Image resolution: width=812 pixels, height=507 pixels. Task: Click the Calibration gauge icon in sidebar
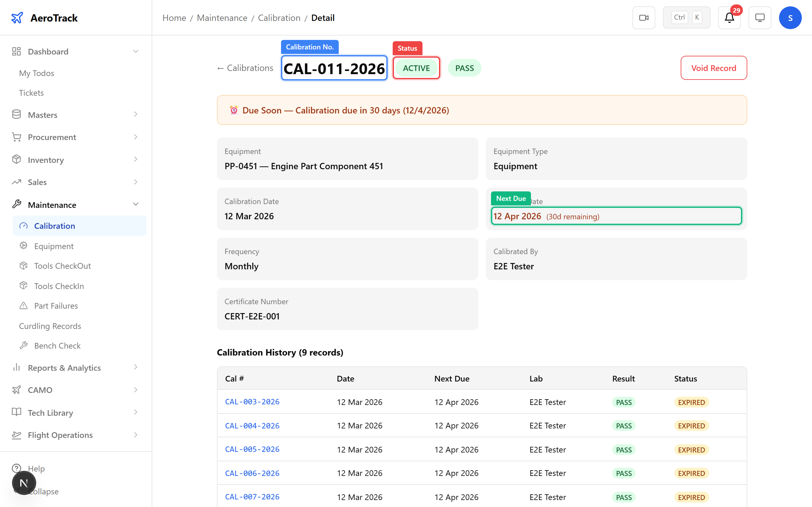click(x=23, y=226)
